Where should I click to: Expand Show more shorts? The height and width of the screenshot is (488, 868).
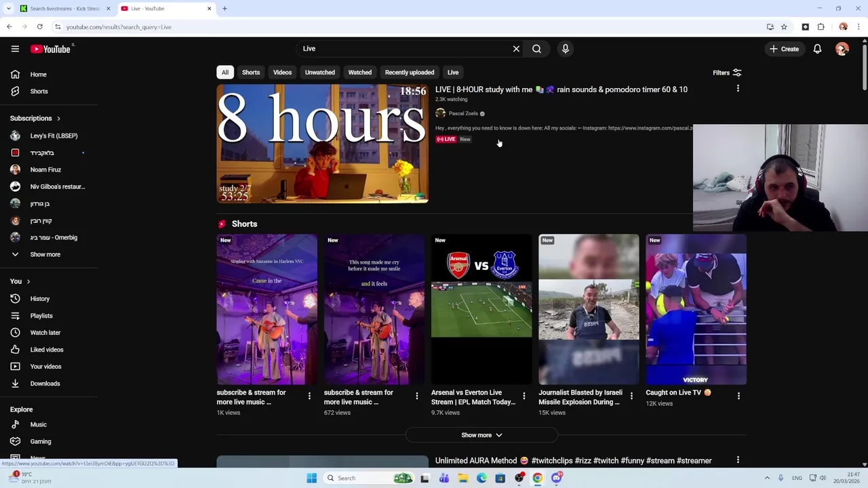(x=481, y=435)
